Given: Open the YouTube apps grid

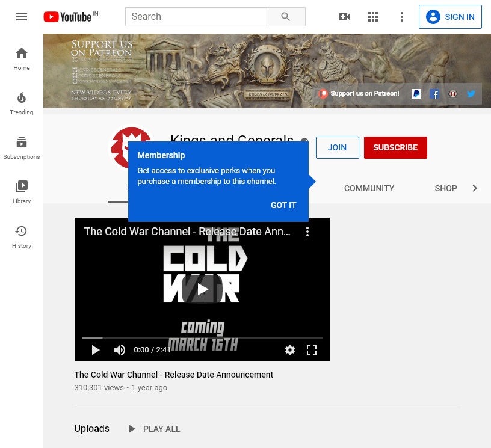Looking at the screenshot, I should click(373, 17).
